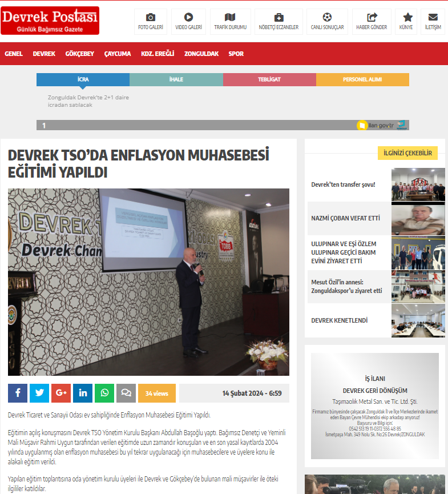Open the Foto Galeri camera icon
This screenshot has width=448, height=494.
pos(151,17)
